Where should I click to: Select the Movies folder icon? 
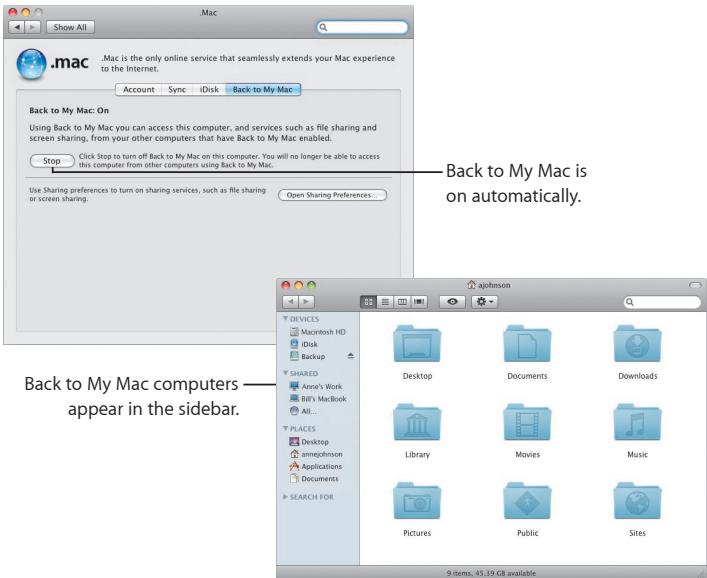click(x=527, y=422)
